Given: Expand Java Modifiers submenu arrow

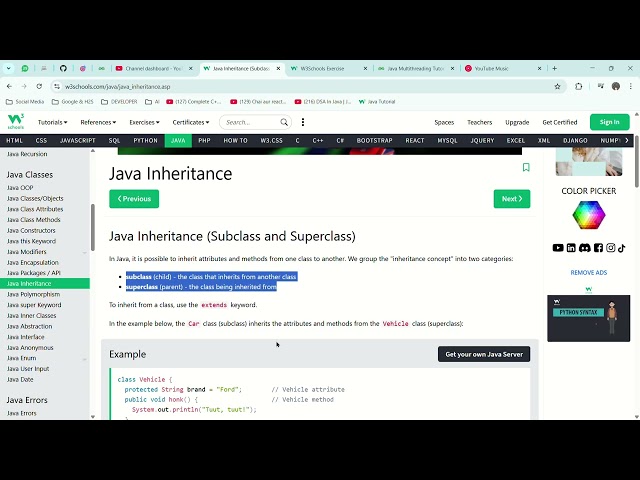Looking at the screenshot, I should click(x=84, y=252).
